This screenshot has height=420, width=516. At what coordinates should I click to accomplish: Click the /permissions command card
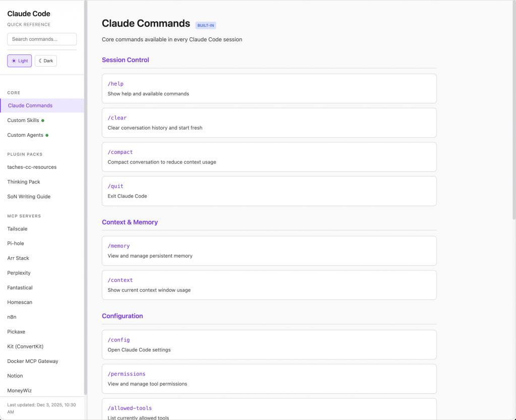(x=269, y=379)
